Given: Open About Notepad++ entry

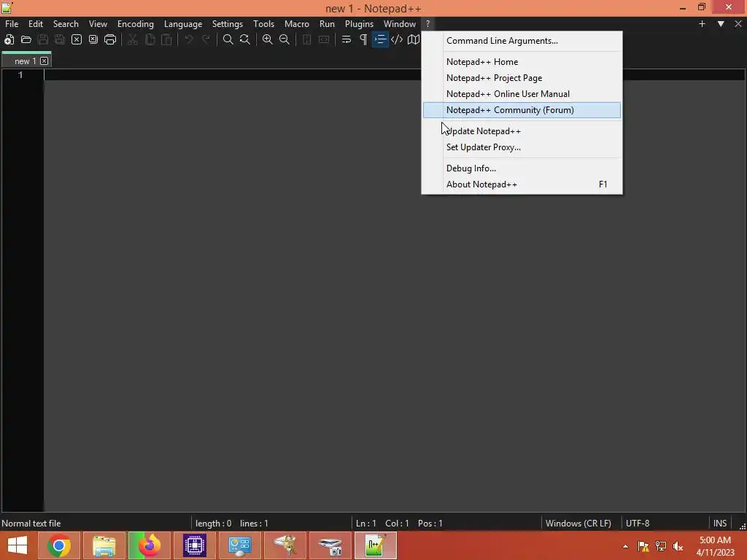Looking at the screenshot, I should coord(522,184).
